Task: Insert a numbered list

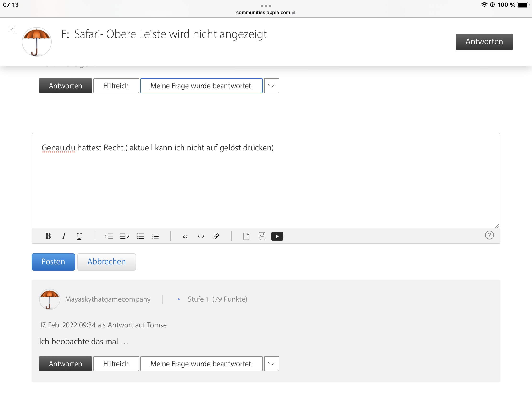Action: point(140,236)
